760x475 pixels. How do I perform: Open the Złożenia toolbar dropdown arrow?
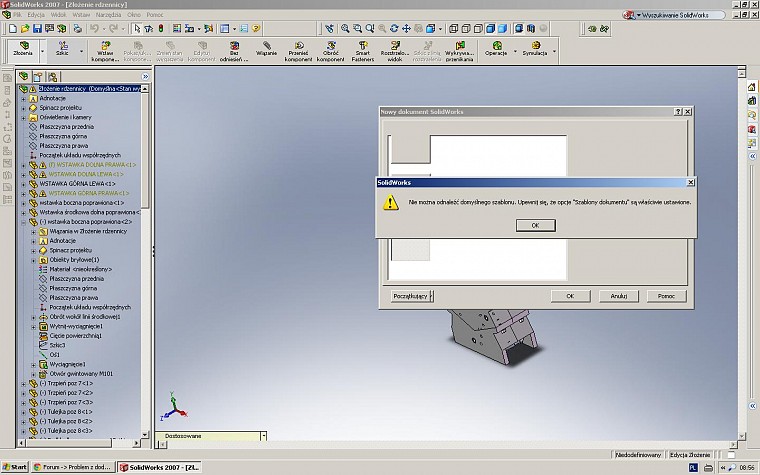point(43,51)
